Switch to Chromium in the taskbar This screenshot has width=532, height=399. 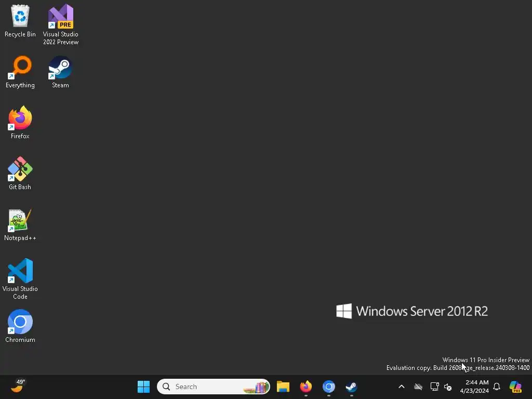[328, 387]
